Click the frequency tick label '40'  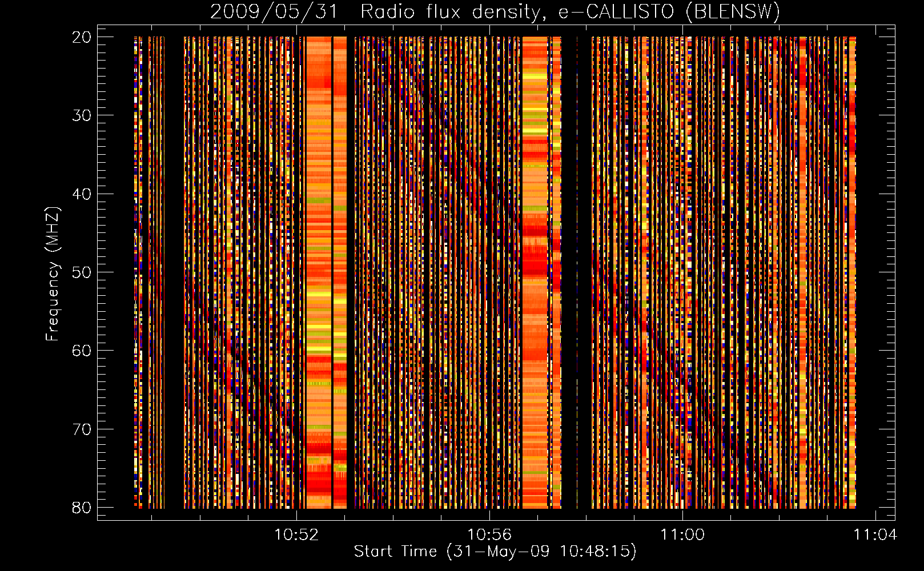pos(82,194)
